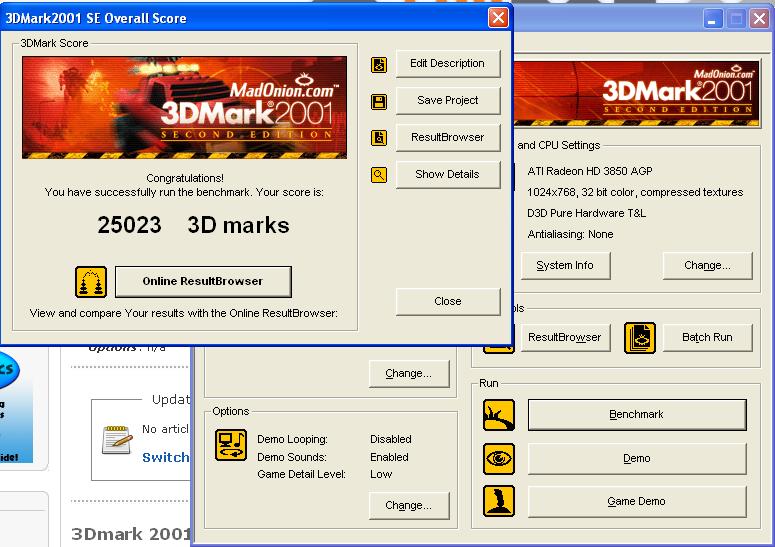This screenshot has width=775, height=547.
Task: Click the Antialiasing: None text
Action: [x=570, y=234]
